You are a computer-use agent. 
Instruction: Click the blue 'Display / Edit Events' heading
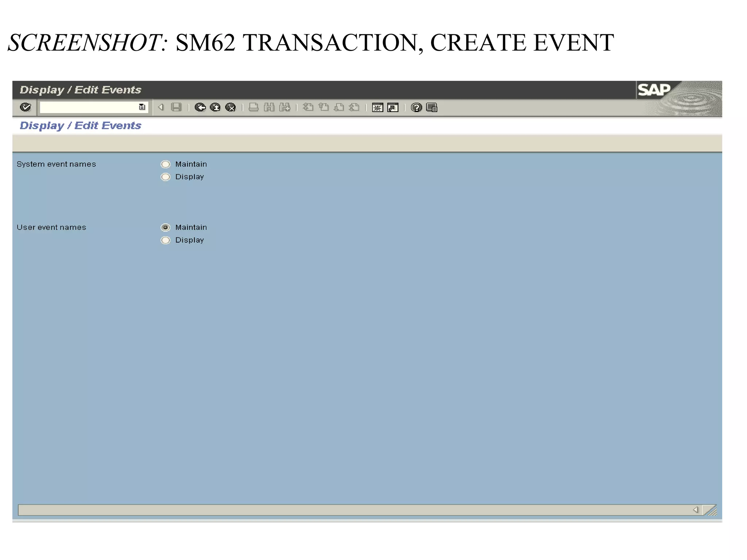(x=80, y=125)
